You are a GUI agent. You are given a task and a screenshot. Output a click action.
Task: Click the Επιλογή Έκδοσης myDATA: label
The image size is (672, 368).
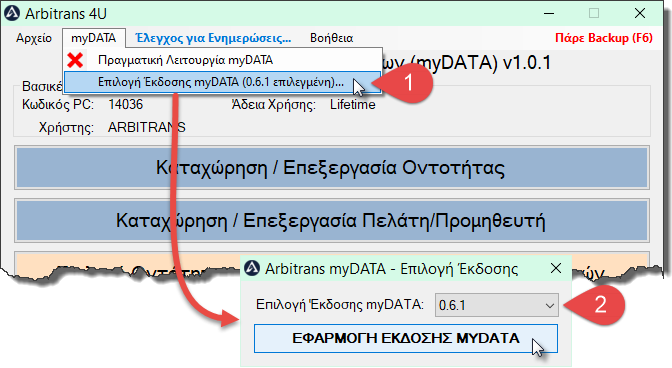pos(340,305)
